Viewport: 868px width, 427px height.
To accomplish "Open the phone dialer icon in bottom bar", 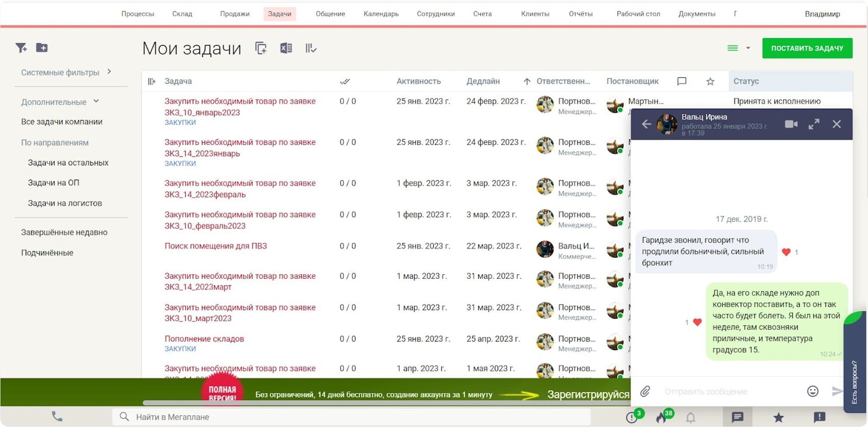I will (57, 417).
